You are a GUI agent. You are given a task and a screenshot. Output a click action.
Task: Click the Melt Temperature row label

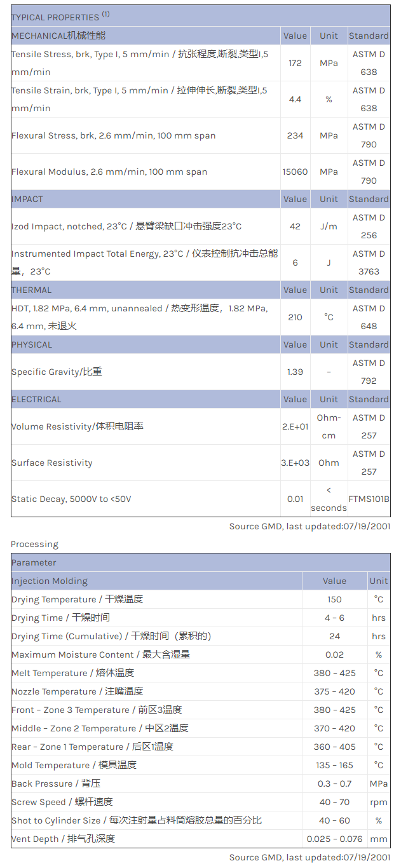[x=72, y=673]
